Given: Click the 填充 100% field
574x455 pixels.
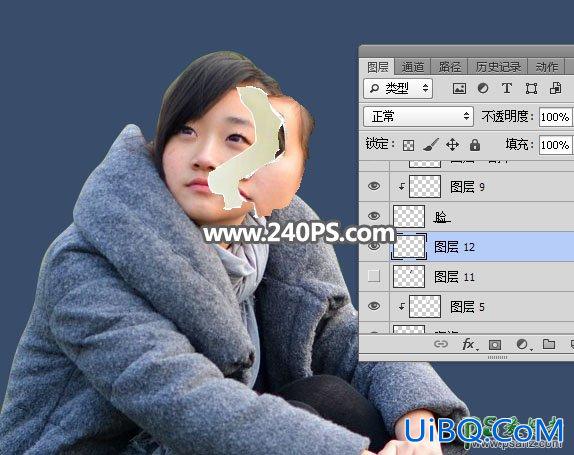Looking at the screenshot, I should click(x=555, y=145).
